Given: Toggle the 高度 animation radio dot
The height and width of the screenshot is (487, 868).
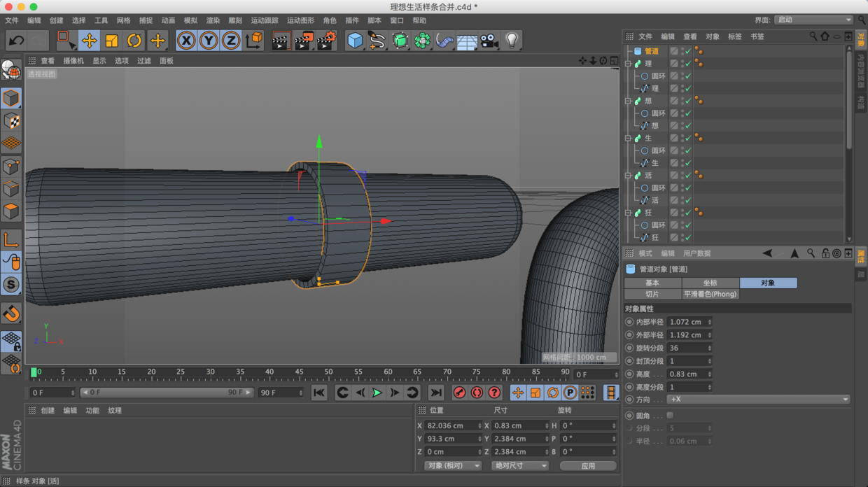Looking at the screenshot, I should (629, 374).
